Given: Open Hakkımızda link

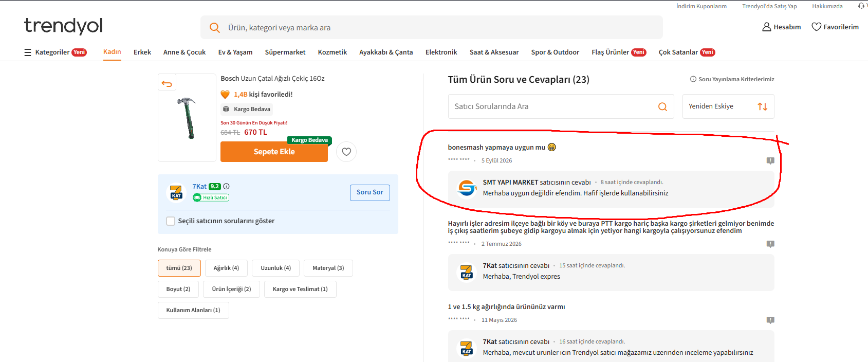Looking at the screenshot, I should 827,6.
